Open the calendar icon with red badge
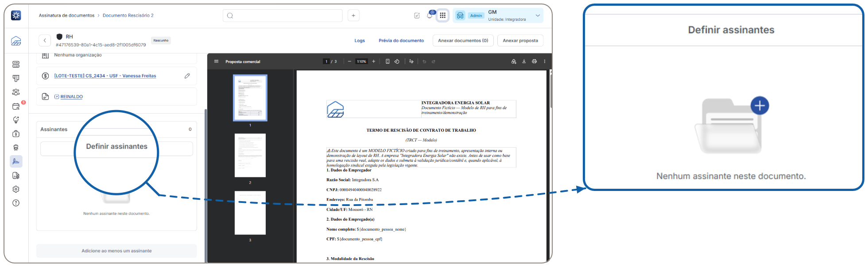The image size is (868, 267). pyautogui.click(x=16, y=106)
